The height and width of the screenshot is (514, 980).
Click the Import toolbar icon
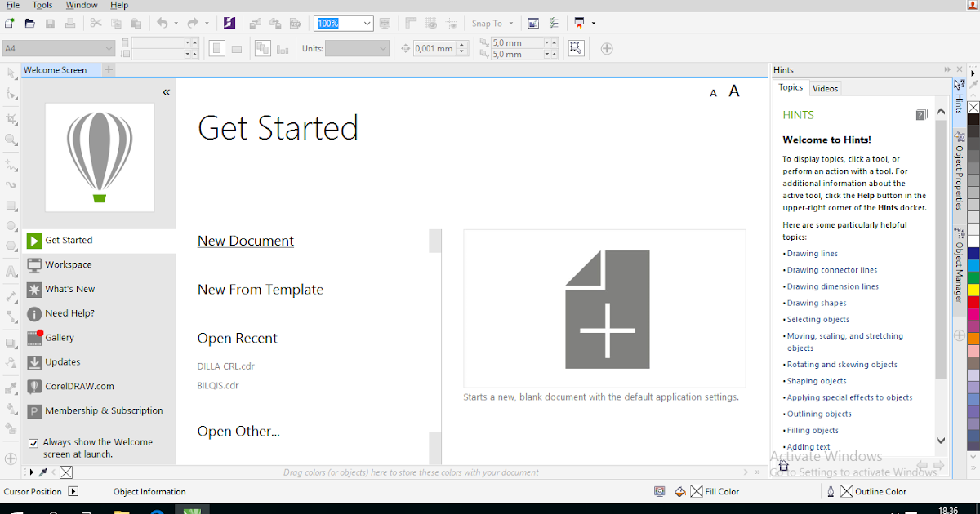pyautogui.click(x=256, y=24)
